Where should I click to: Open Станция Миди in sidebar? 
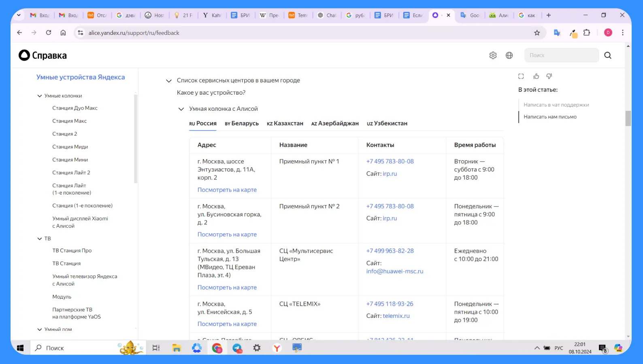[70, 147]
